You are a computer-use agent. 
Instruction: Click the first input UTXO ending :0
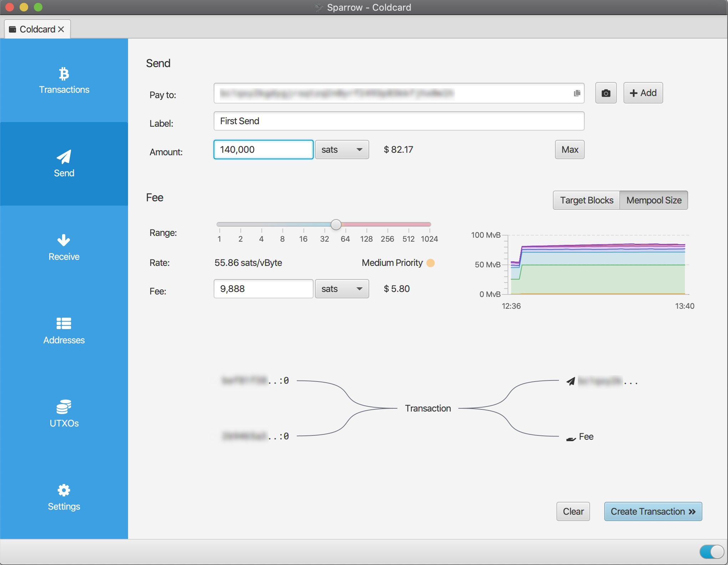point(255,381)
